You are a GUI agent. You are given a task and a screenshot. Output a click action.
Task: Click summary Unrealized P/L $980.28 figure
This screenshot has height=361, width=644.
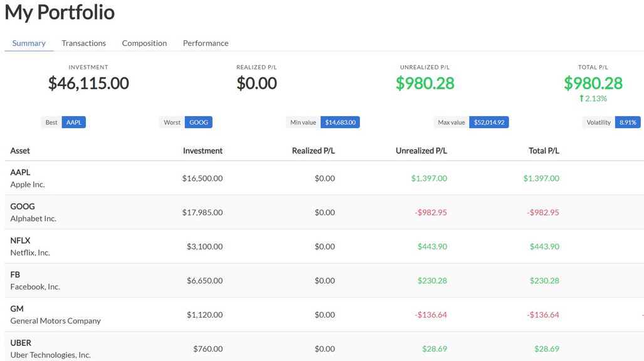click(425, 84)
